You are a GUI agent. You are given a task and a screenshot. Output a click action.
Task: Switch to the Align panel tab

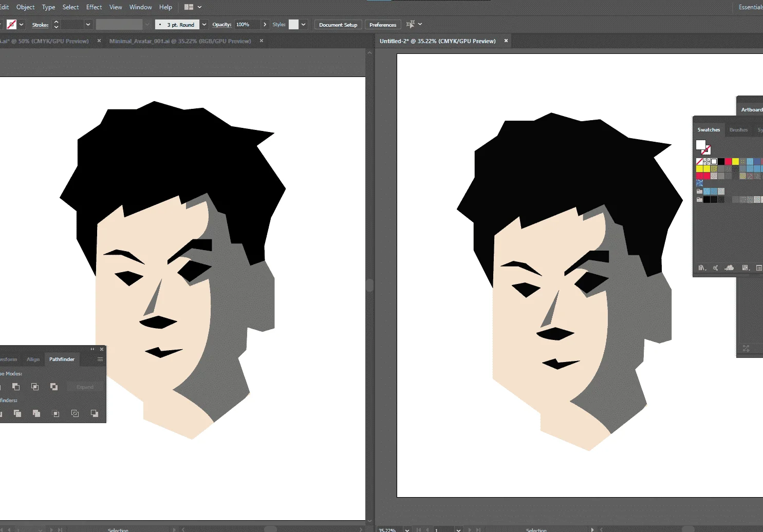pos(33,359)
